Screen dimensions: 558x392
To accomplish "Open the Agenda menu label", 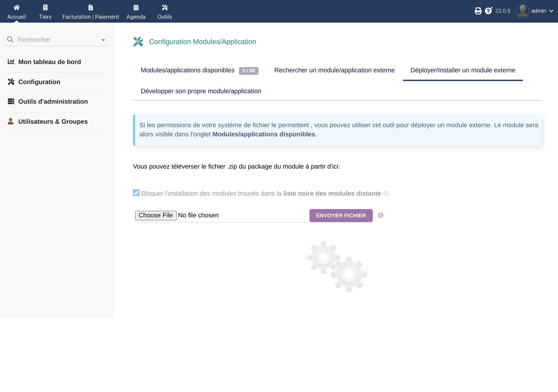I will click(136, 17).
